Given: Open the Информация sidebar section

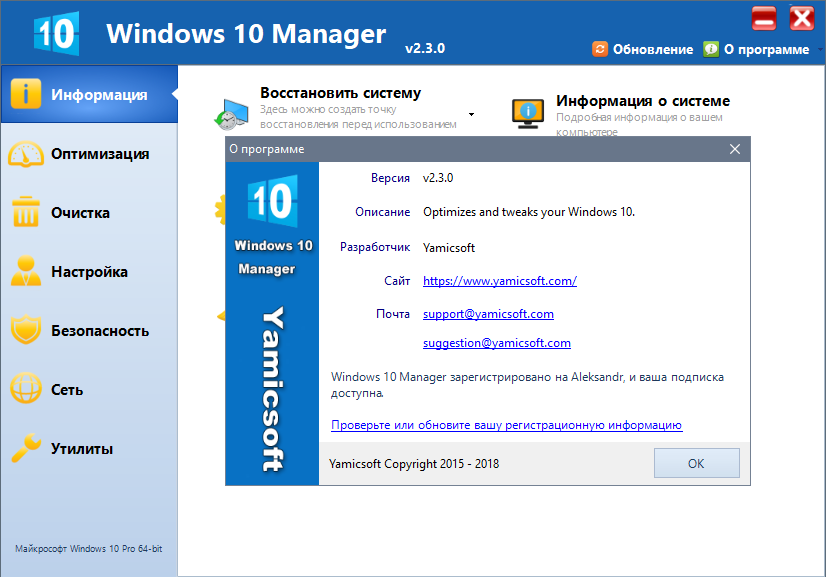Looking at the screenshot, I should coord(90,94).
